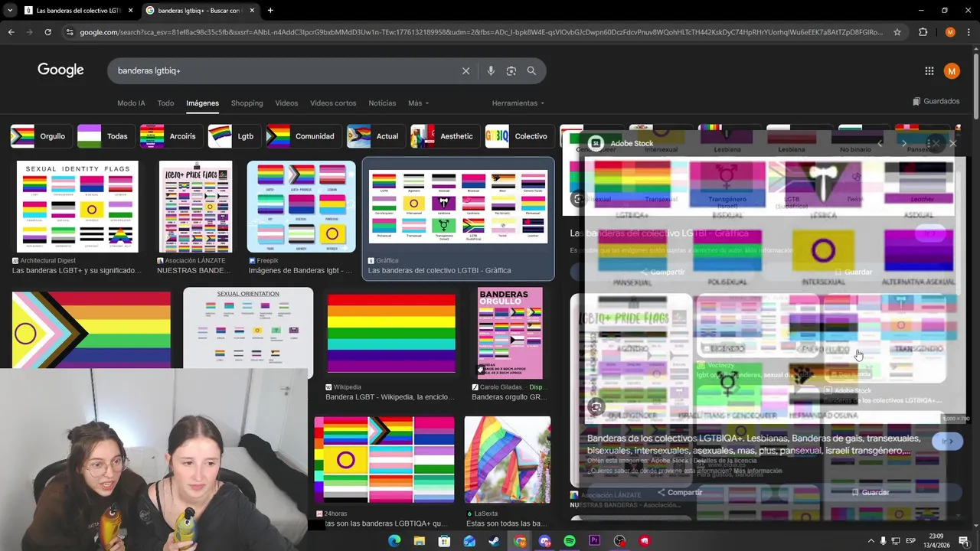The height and width of the screenshot is (551, 980).
Task: Open the Noticias tab
Action: click(382, 103)
